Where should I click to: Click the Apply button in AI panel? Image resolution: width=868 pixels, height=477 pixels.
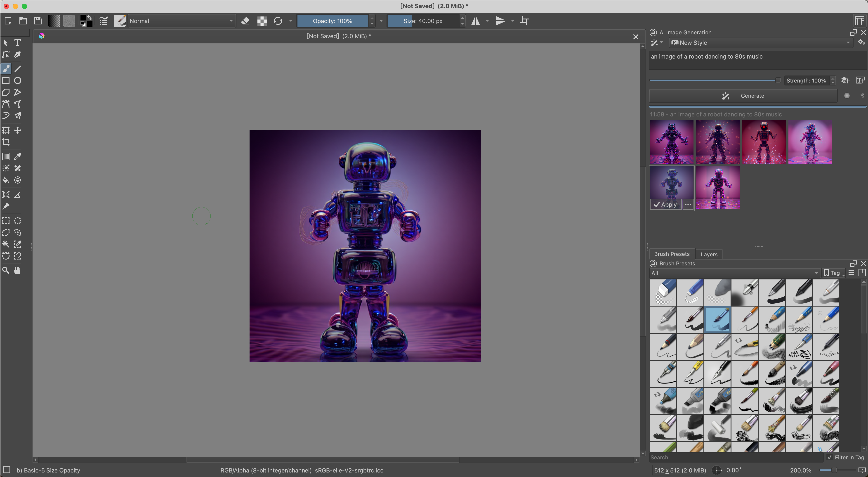pos(665,204)
